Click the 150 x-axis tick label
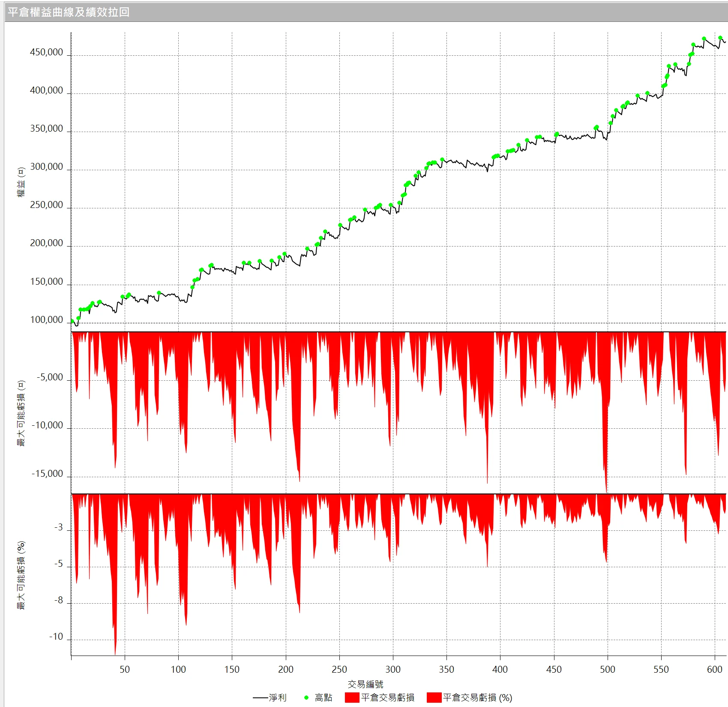This screenshot has width=728, height=707. click(x=232, y=669)
